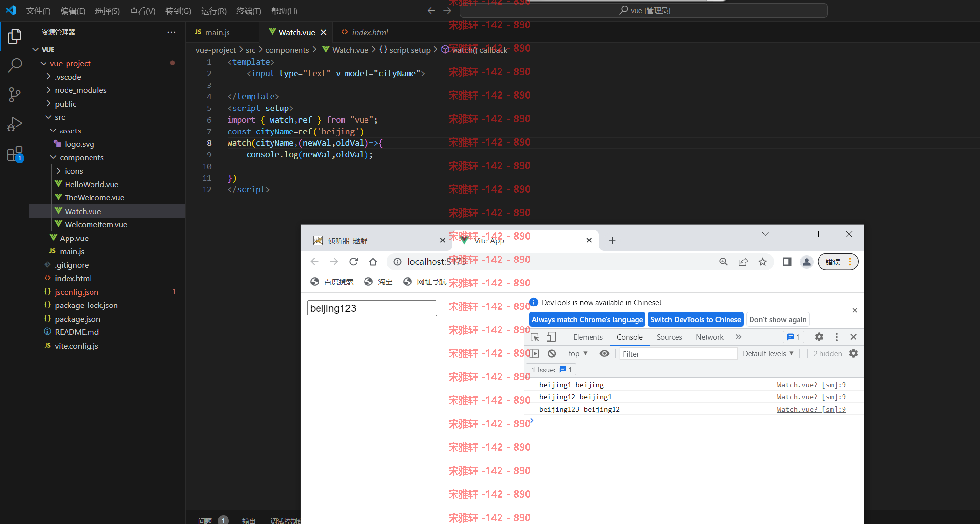Collapse the src folder
Screen dimensions: 980x524
click(x=48, y=117)
